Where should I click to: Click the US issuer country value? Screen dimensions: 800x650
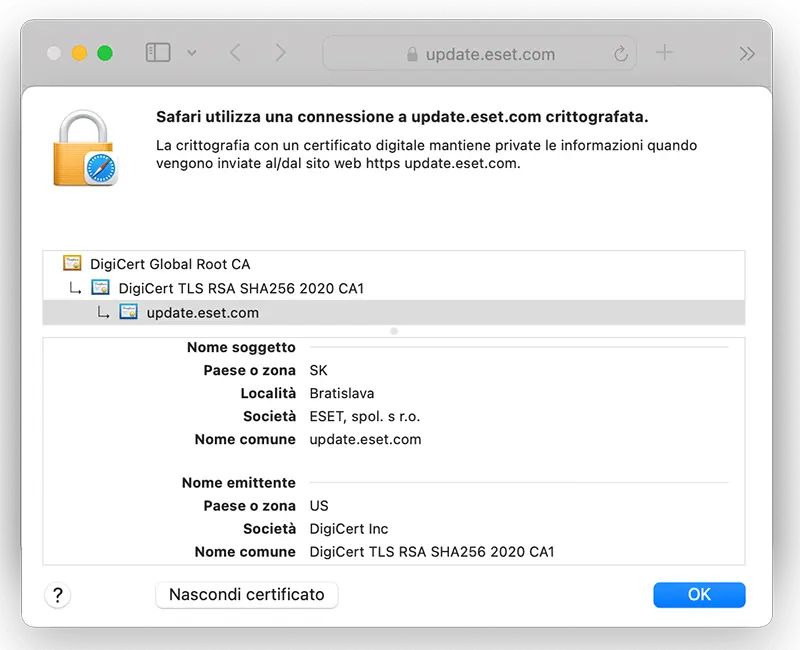[319, 506]
